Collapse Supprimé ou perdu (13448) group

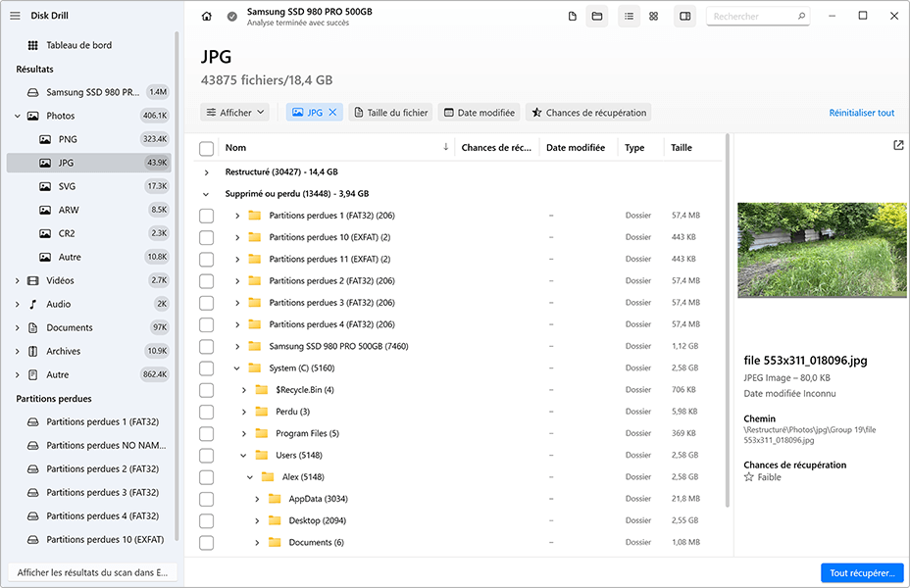[x=206, y=194]
